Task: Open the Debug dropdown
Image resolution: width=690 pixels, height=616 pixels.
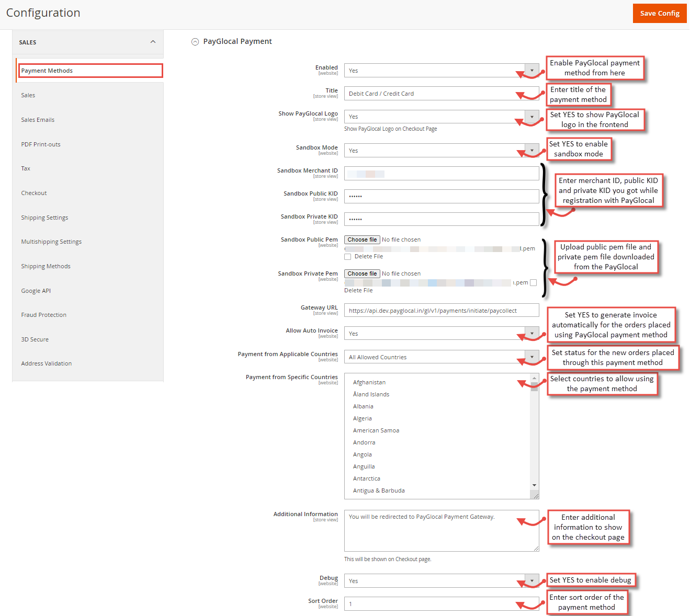Action: coord(442,581)
